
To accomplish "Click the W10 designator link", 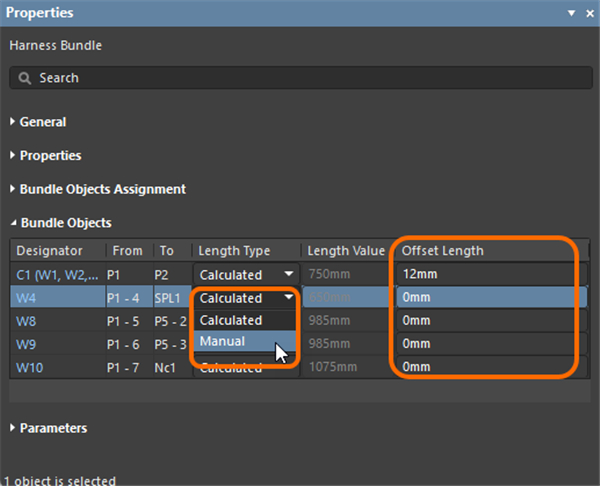I will [x=29, y=366].
